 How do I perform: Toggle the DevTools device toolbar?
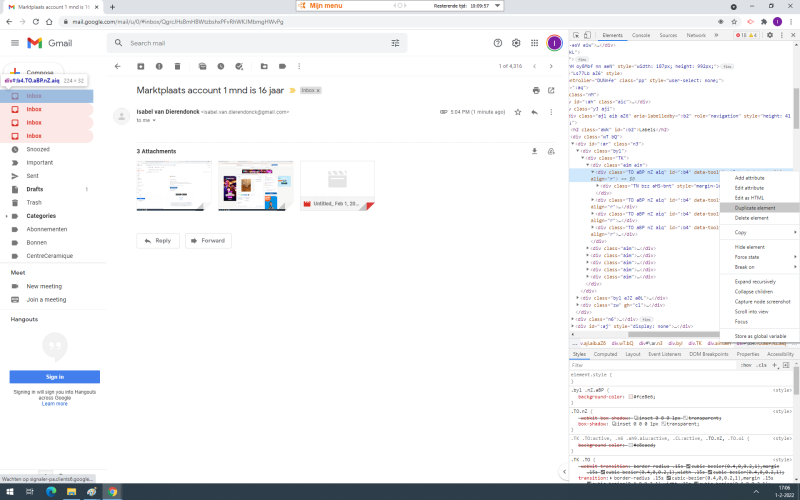click(x=587, y=35)
